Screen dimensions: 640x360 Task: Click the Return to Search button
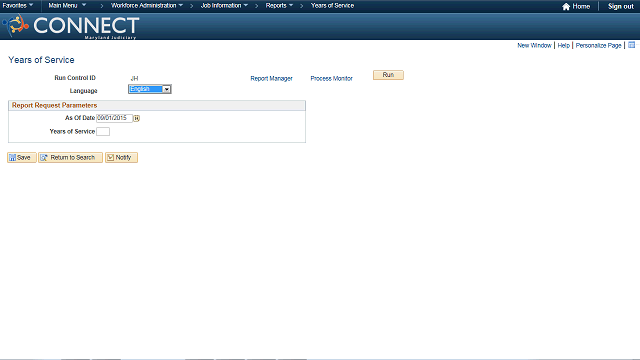(70, 158)
